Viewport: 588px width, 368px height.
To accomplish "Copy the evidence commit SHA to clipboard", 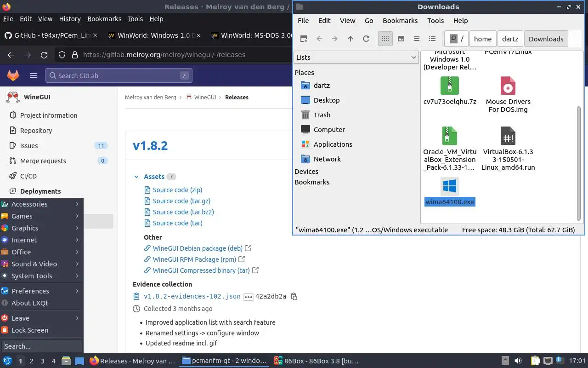I will pos(294,296).
